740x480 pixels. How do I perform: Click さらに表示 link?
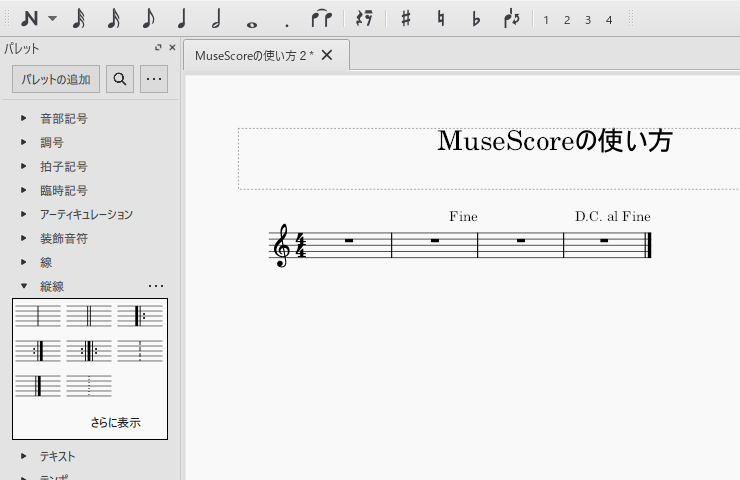pos(116,422)
